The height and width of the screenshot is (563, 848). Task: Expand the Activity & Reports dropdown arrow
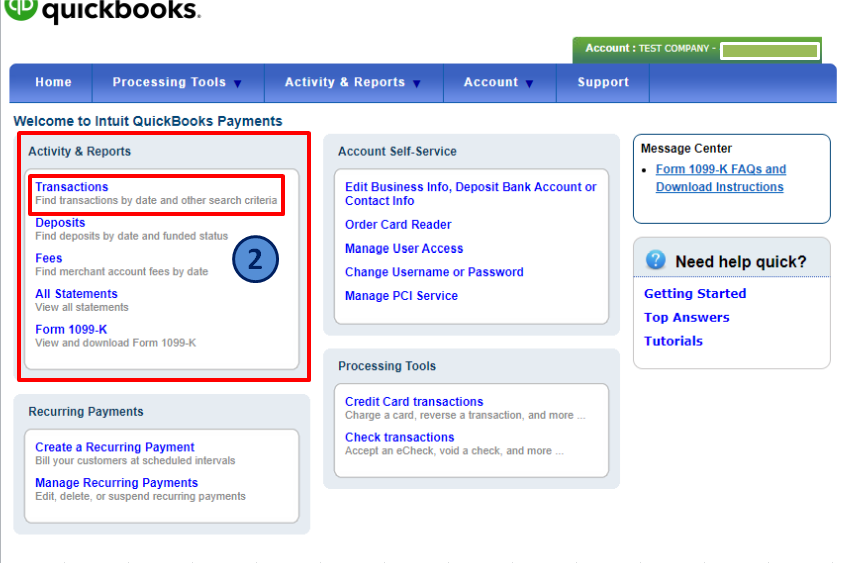416,83
